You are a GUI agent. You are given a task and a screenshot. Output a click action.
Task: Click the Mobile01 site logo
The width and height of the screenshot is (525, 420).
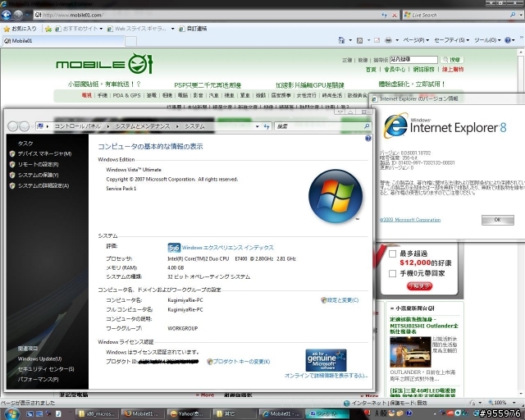click(x=104, y=64)
